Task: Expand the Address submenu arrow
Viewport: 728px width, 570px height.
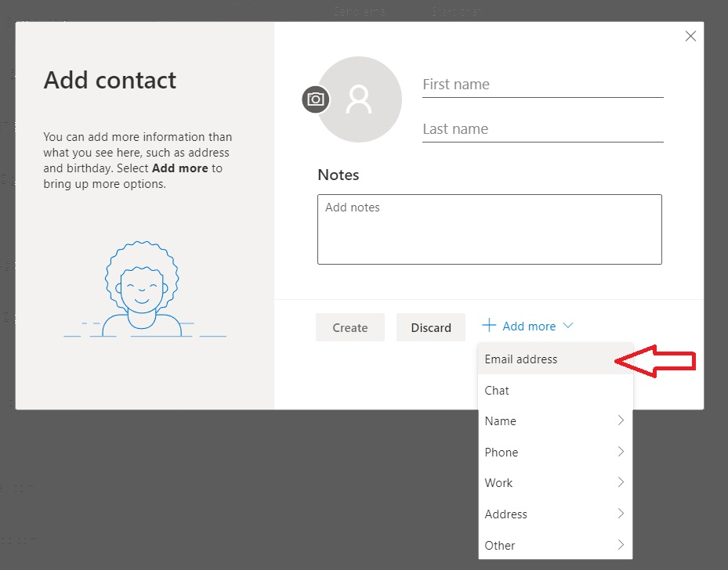Action: point(621,513)
